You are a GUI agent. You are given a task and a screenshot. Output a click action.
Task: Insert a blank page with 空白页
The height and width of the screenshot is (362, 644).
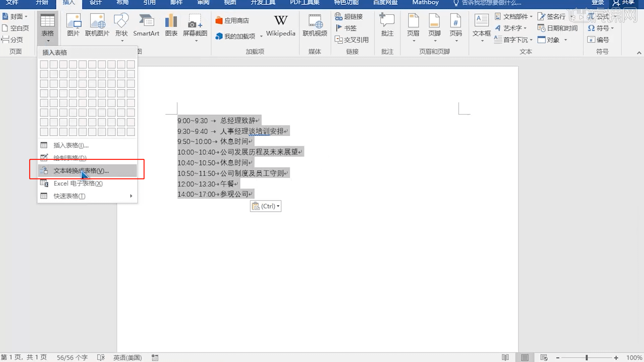[x=15, y=28]
